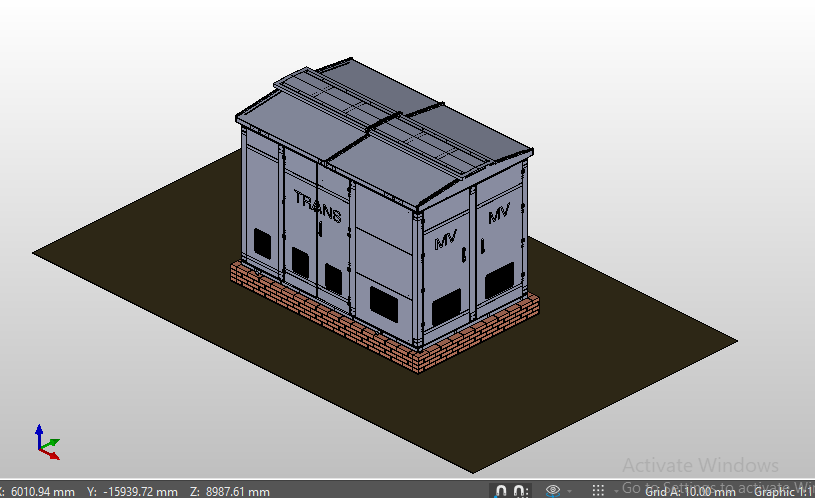This screenshot has height=498, width=815.
Task: Click the dotted grid icon in status bar
Action: [x=598, y=491]
